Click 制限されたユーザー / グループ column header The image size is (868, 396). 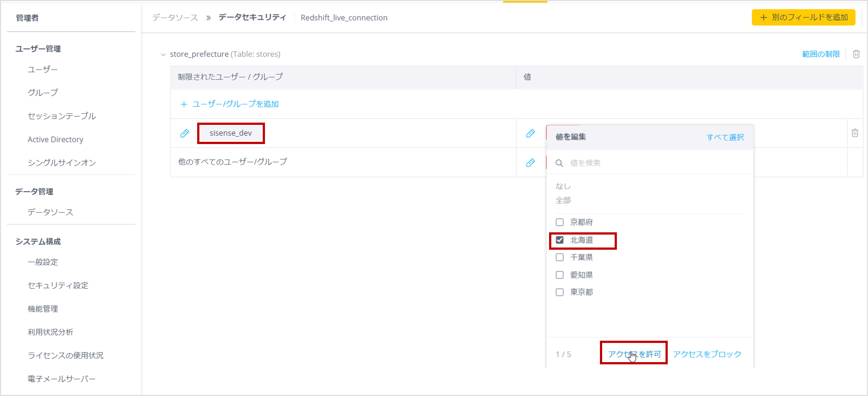coord(230,77)
